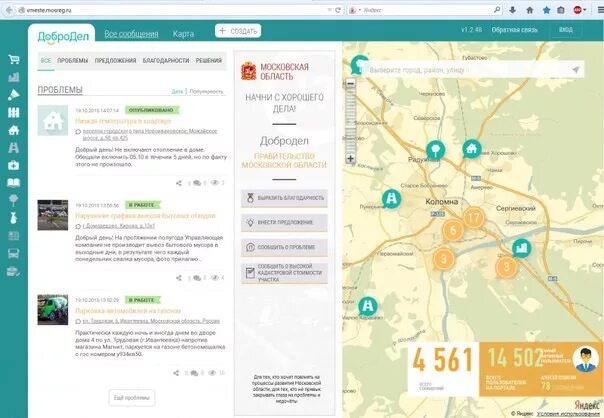Select the tree category icon in sidebar

coord(14,200)
